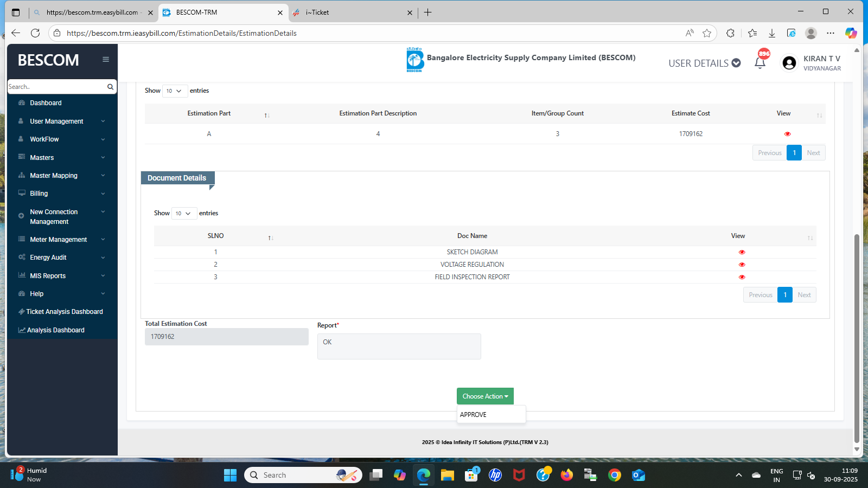868x488 pixels.
Task: Click the page vertical scrollbar
Action: (857, 338)
